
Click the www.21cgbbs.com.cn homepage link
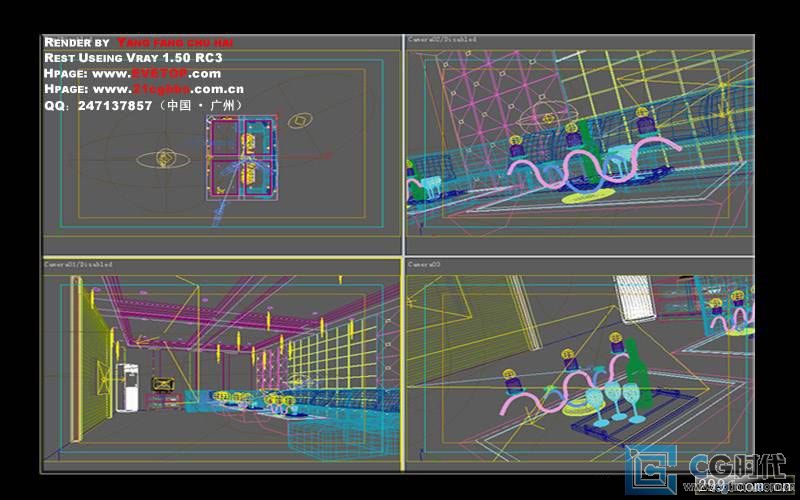coord(182,89)
